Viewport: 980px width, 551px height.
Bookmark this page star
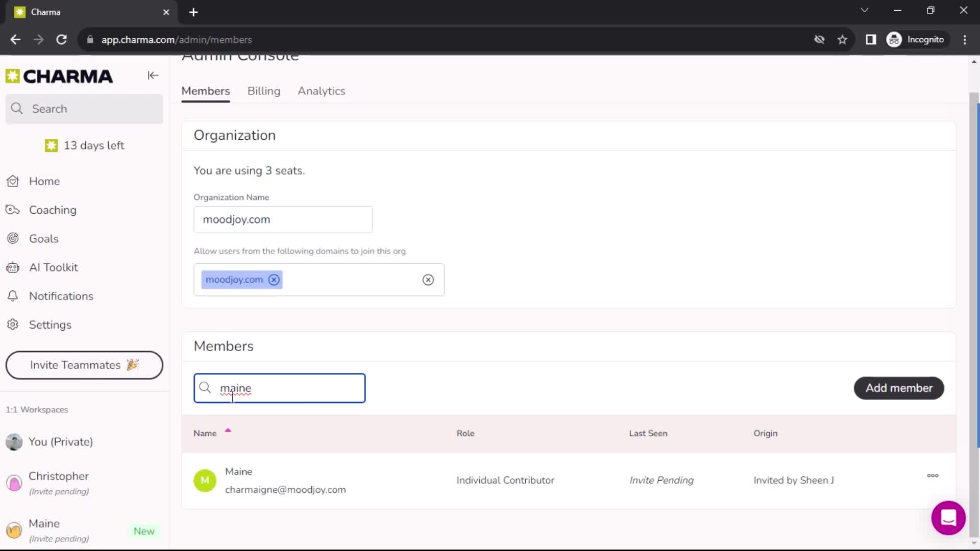tap(842, 39)
